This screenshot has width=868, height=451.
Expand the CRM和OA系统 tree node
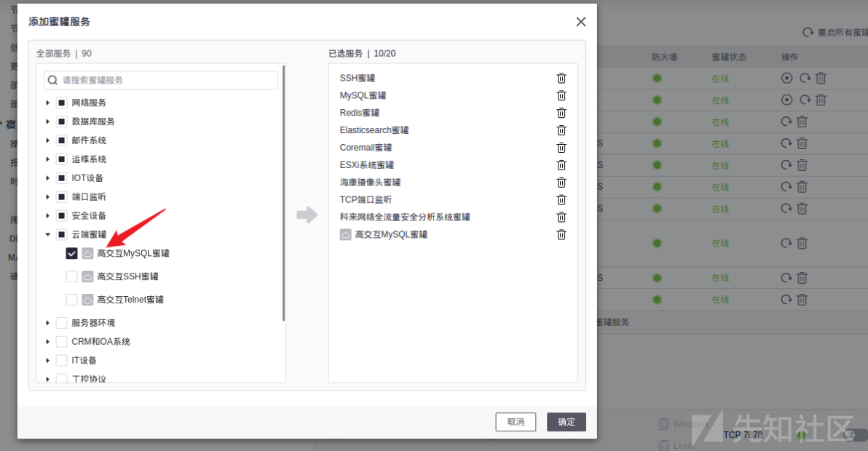click(x=47, y=342)
